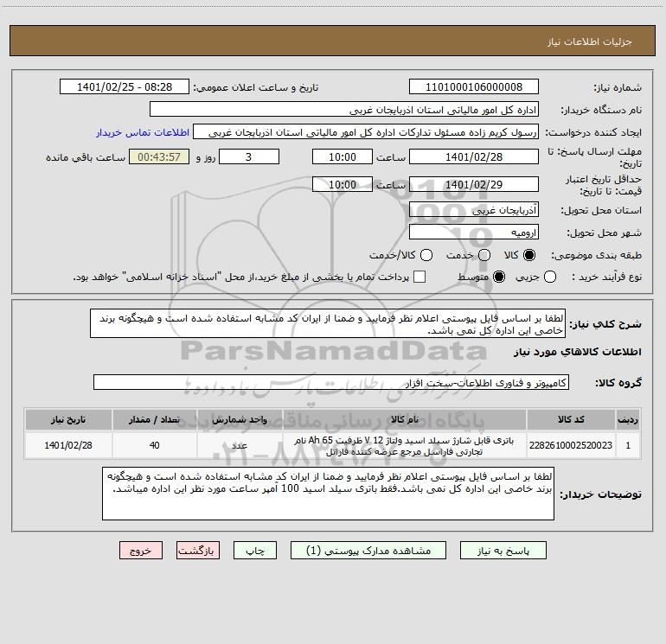Image resolution: width=666 pixels, height=644 pixels.
Task: Click the battery product name cell
Action: (405, 445)
